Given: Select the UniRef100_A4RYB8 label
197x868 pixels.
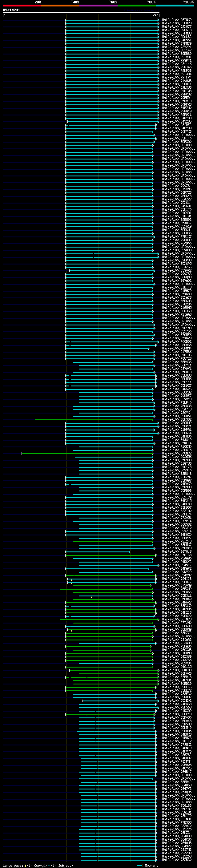Looking at the screenshot, I should [177, 118].
